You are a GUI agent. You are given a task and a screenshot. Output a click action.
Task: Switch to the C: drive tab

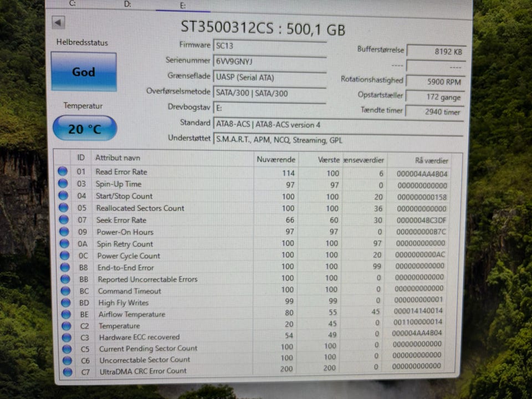coord(72,3)
